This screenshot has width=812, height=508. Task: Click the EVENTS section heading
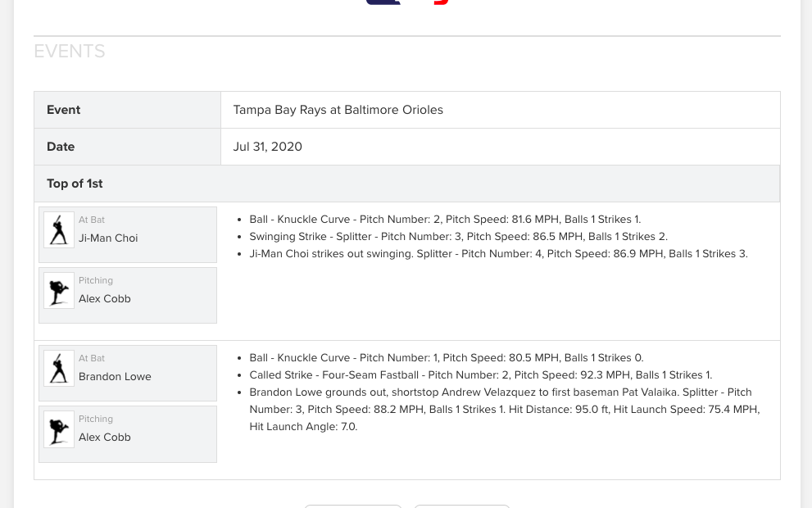pyautogui.click(x=70, y=52)
